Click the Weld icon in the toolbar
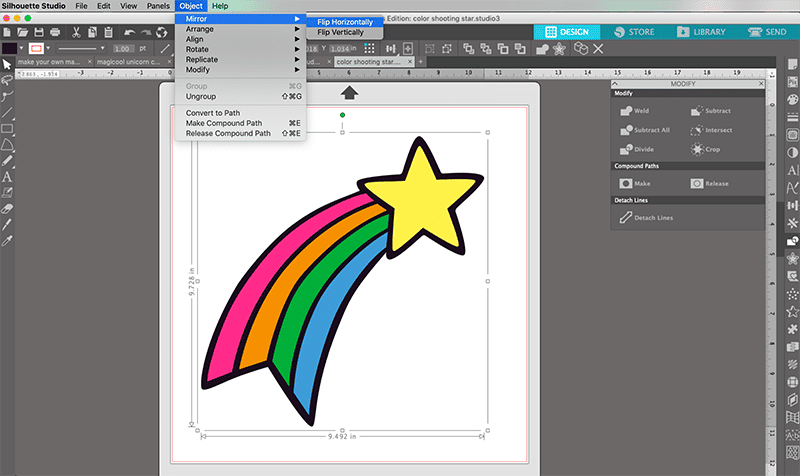Screen dimensions: 800x476 [542, 49]
